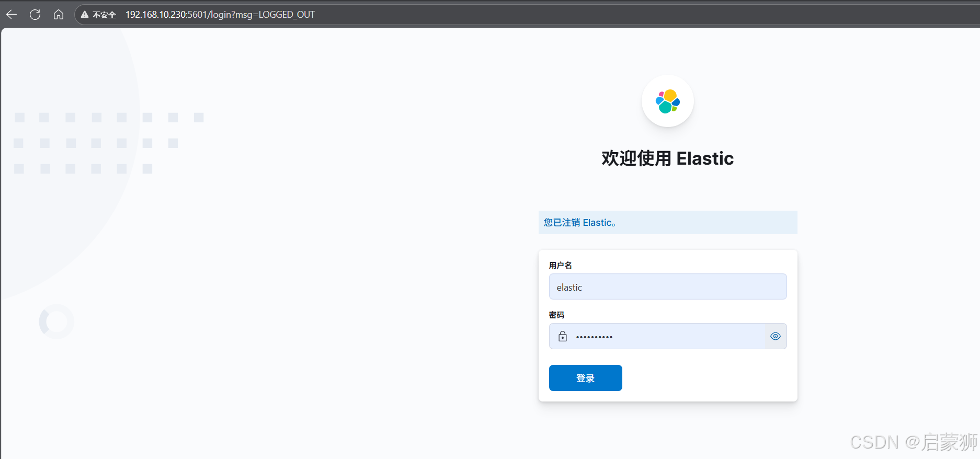Open the browser home page icon
This screenshot has height=459, width=980.
pyautogui.click(x=59, y=15)
